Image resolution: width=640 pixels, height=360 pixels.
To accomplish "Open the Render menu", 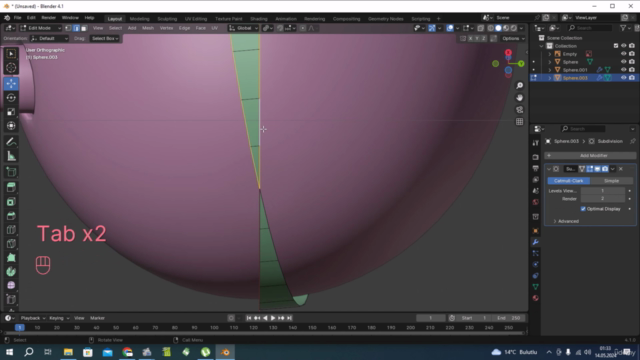I will pyautogui.click(x=49, y=18).
